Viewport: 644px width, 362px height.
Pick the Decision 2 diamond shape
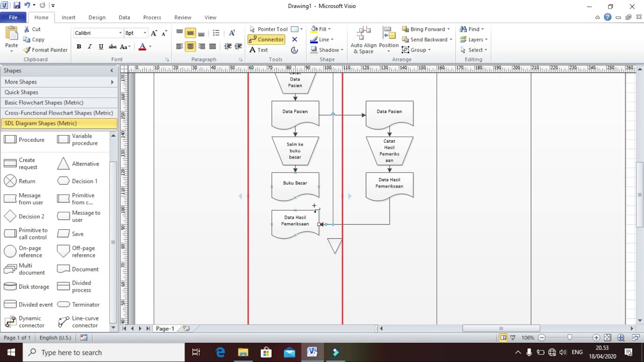[x=25, y=216]
